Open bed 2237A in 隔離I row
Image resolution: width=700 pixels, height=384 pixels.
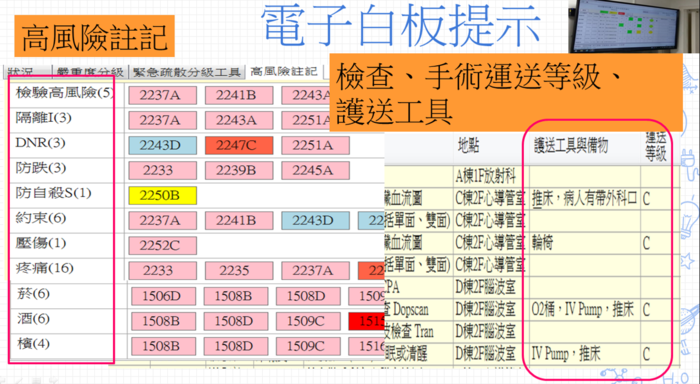pos(162,120)
